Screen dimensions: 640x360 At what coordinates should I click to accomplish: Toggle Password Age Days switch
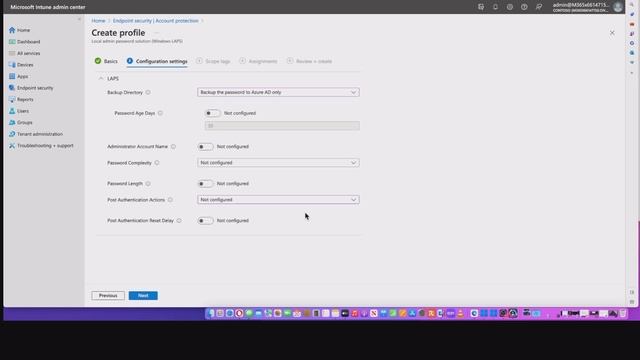pos(212,113)
